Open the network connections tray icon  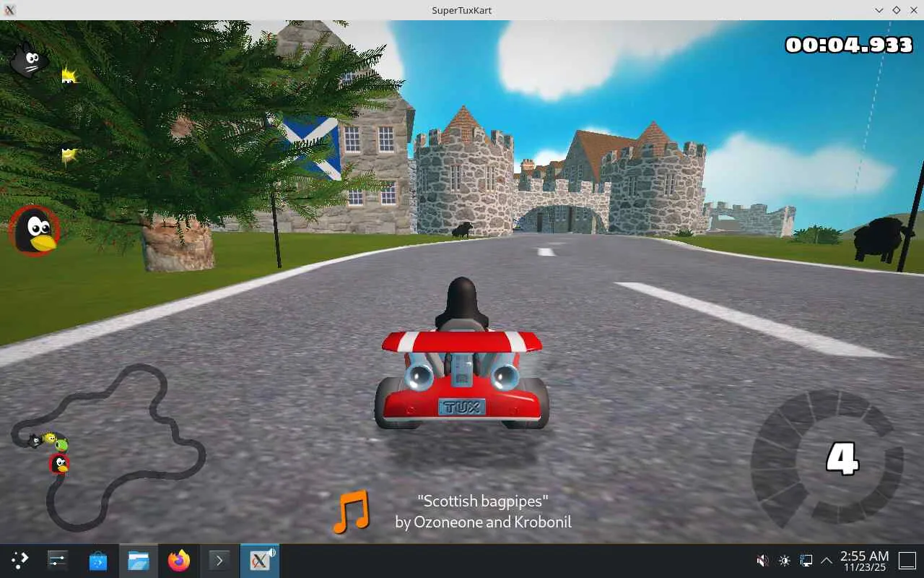[806, 561]
